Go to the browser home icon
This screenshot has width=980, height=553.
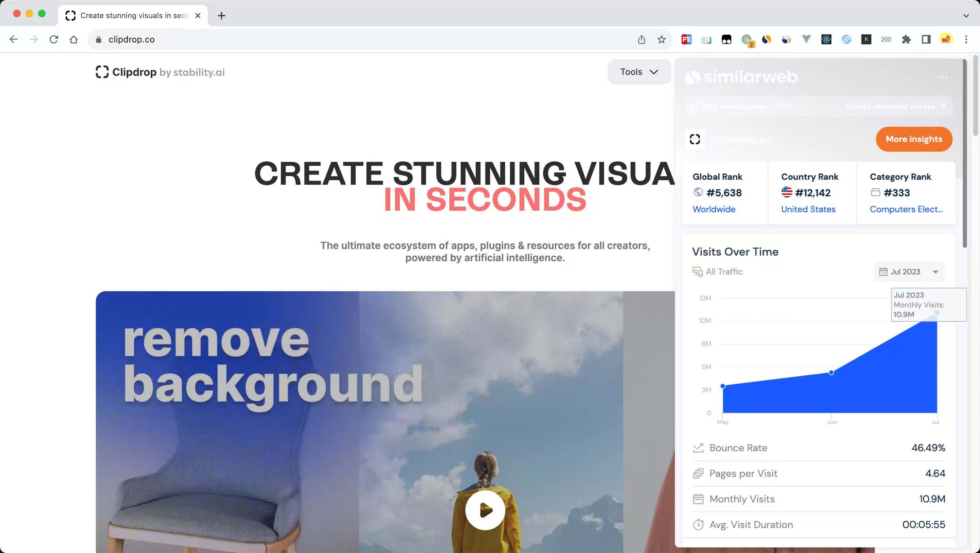pos(73,39)
